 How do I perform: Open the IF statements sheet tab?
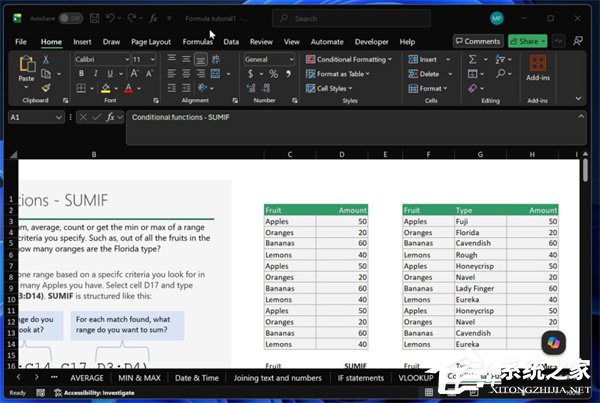360,377
